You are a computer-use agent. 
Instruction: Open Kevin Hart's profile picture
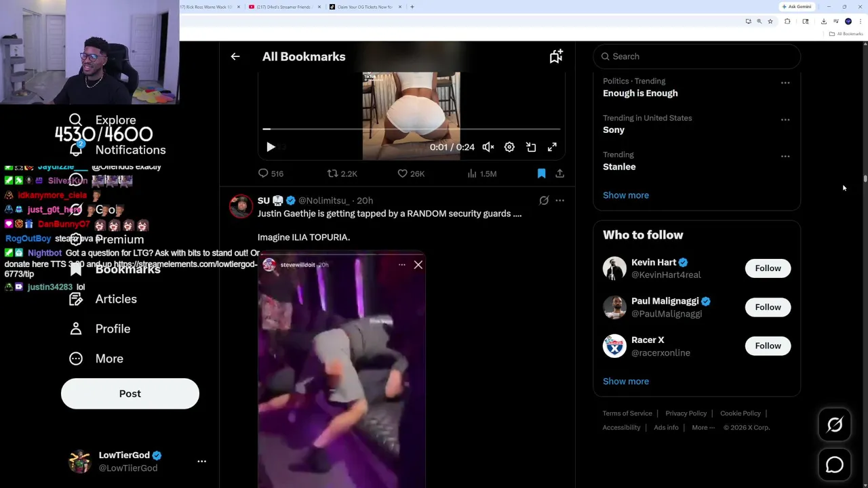pyautogui.click(x=614, y=268)
